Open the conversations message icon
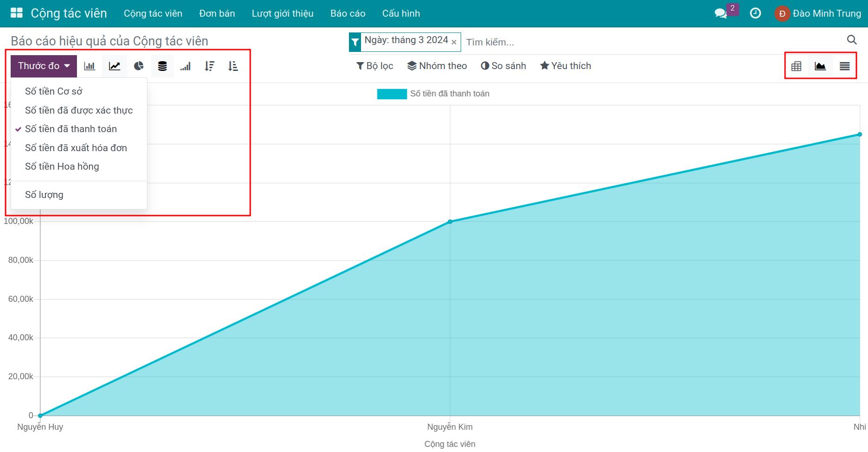Screen dimensions: 868x452 (721, 13)
